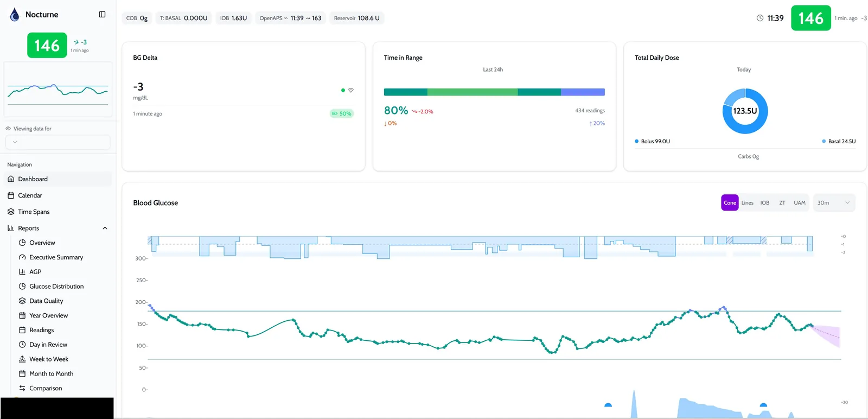
Task: Click the Bolus 99.0U legend dot
Action: [637, 141]
